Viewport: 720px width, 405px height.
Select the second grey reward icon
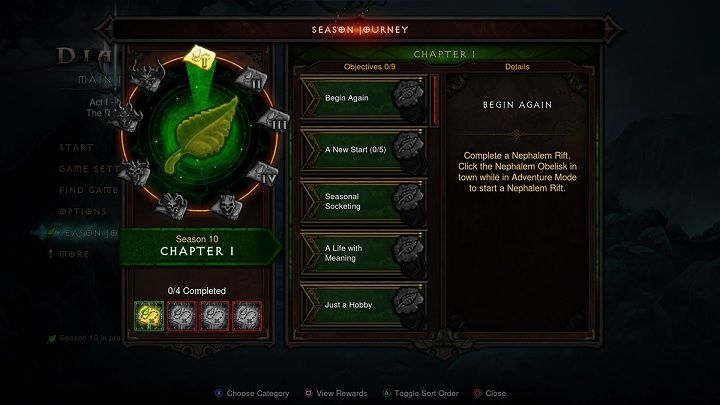pos(182,316)
